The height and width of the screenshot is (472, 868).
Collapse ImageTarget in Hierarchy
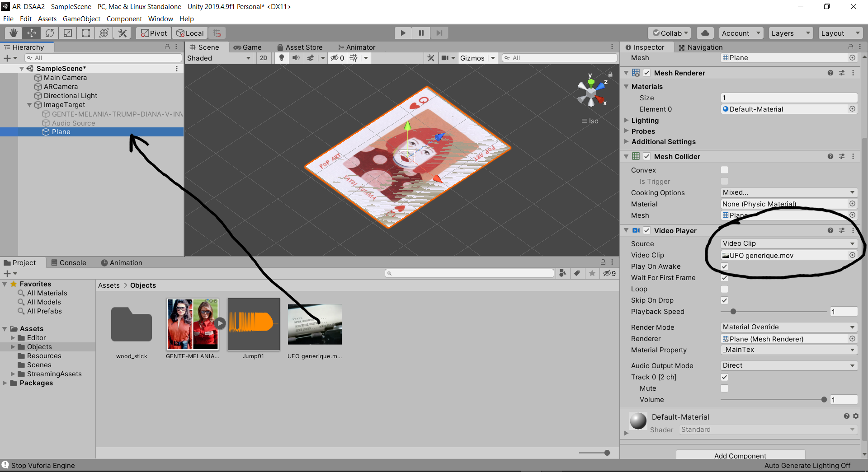[29, 105]
